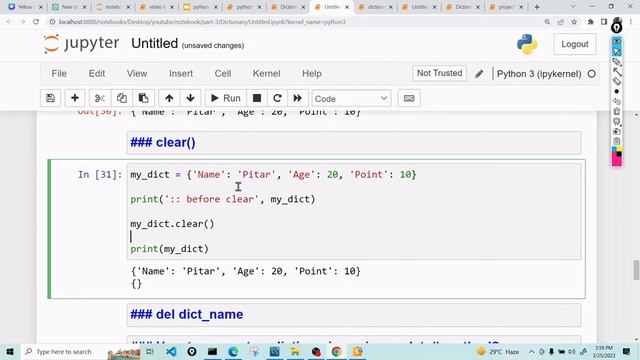Click the Not Trusted button
The height and width of the screenshot is (360, 640).
pyautogui.click(x=439, y=73)
